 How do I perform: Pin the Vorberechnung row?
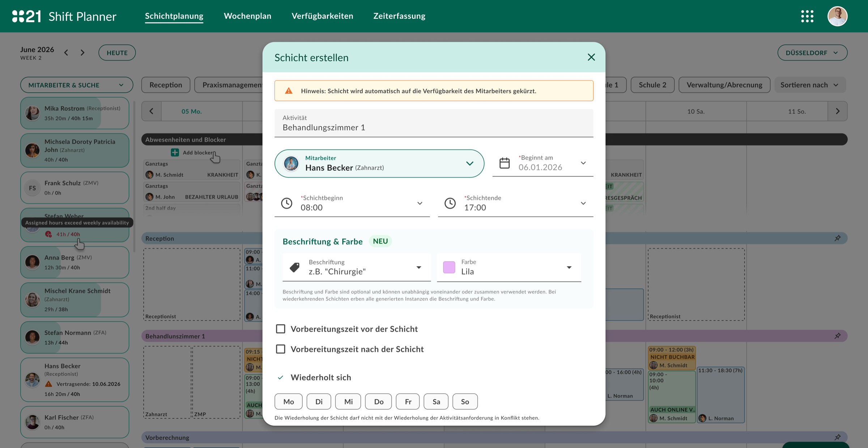click(838, 437)
